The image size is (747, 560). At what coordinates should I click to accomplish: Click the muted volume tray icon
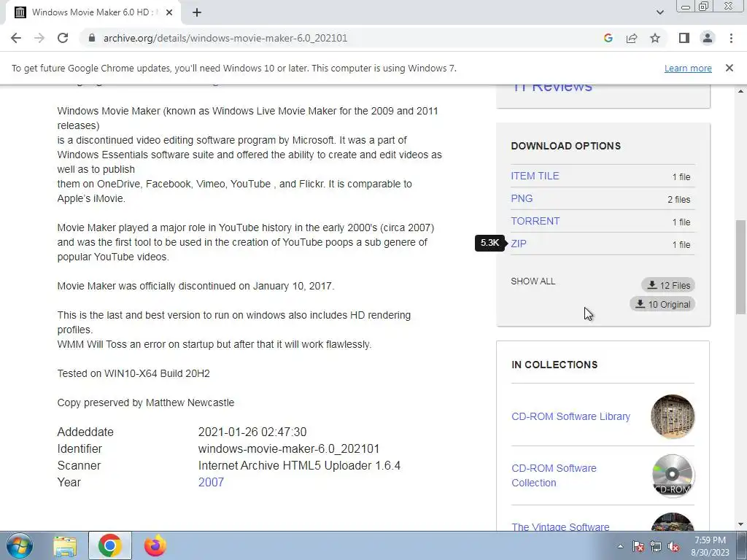pos(673,546)
